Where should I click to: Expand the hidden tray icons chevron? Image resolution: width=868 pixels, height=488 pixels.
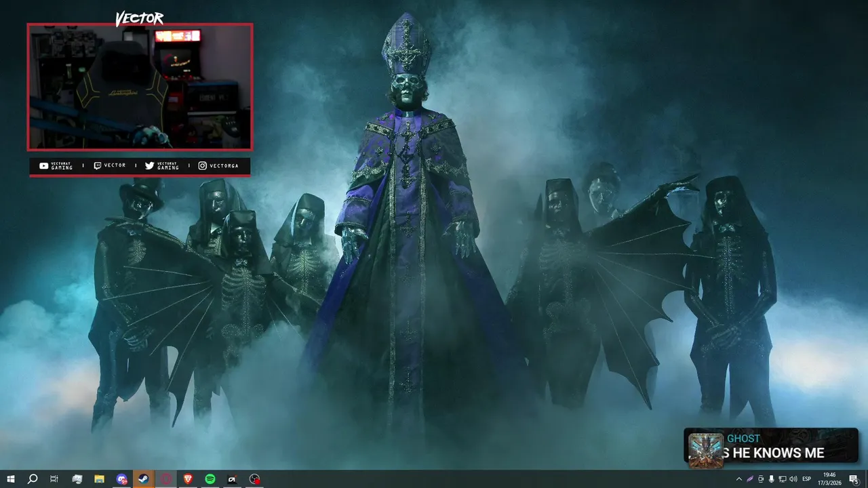point(739,479)
